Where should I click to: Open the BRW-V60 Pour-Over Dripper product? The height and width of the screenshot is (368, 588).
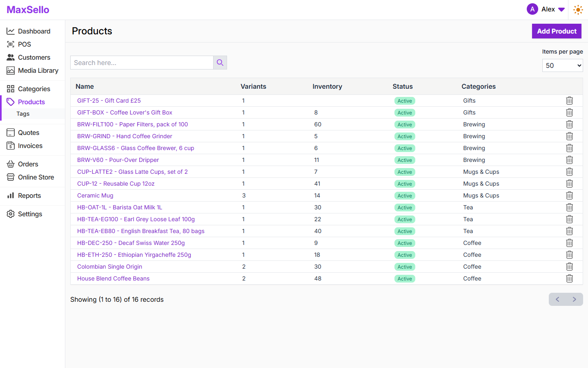118,160
